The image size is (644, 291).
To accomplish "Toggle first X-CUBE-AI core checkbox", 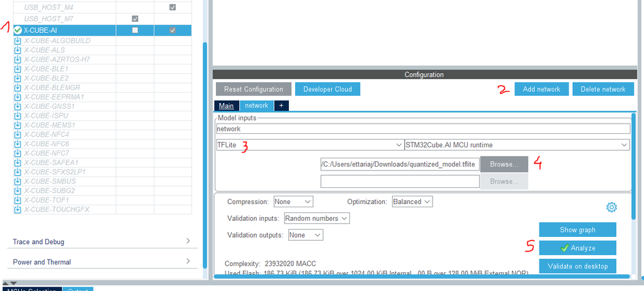I will coord(135,30).
